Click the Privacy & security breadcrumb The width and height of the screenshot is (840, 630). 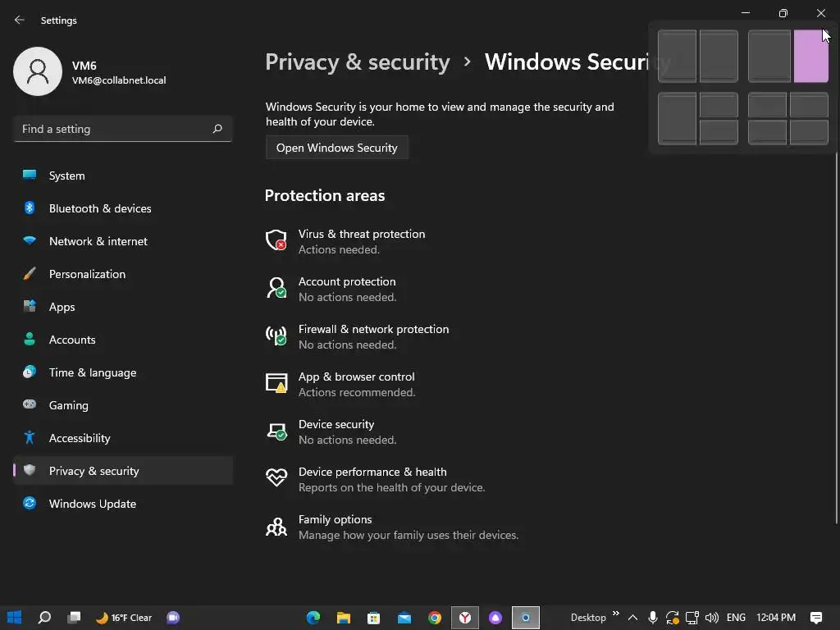click(x=358, y=62)
